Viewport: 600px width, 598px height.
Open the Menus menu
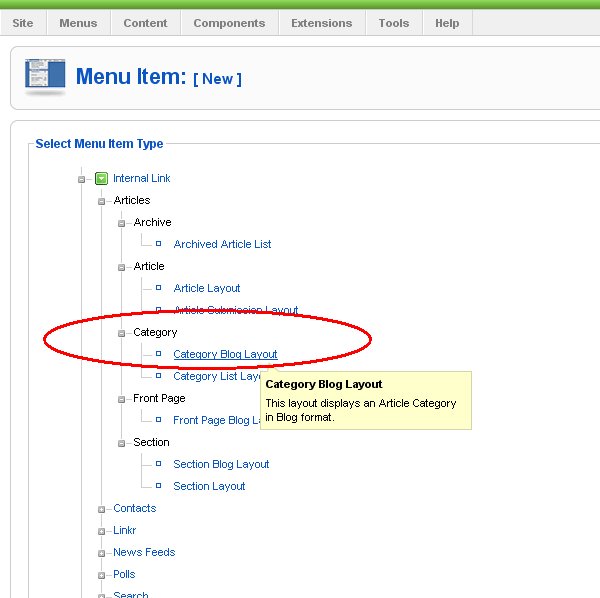tap(78, 23)
